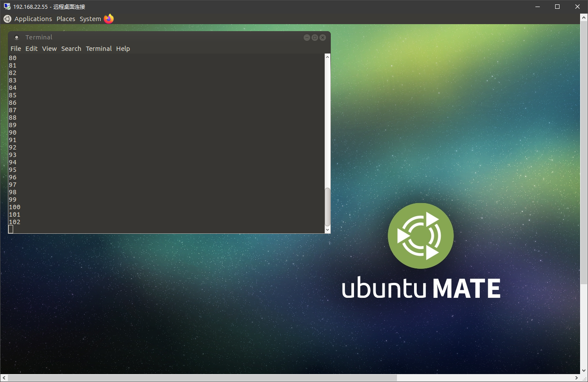588x382 pixels.
Task: Maximize the Terminal window
Action: tap(315, 38)
